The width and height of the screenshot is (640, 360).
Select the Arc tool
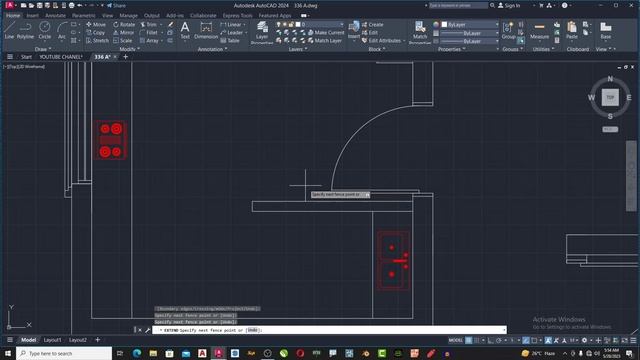pos(62,30)
